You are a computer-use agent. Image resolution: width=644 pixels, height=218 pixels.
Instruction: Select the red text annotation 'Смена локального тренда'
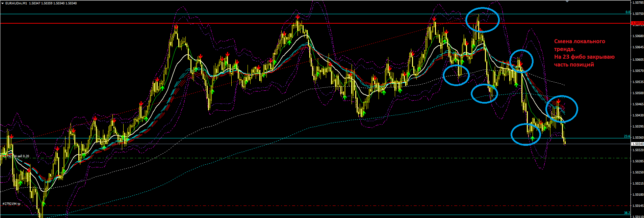[579, 45]
